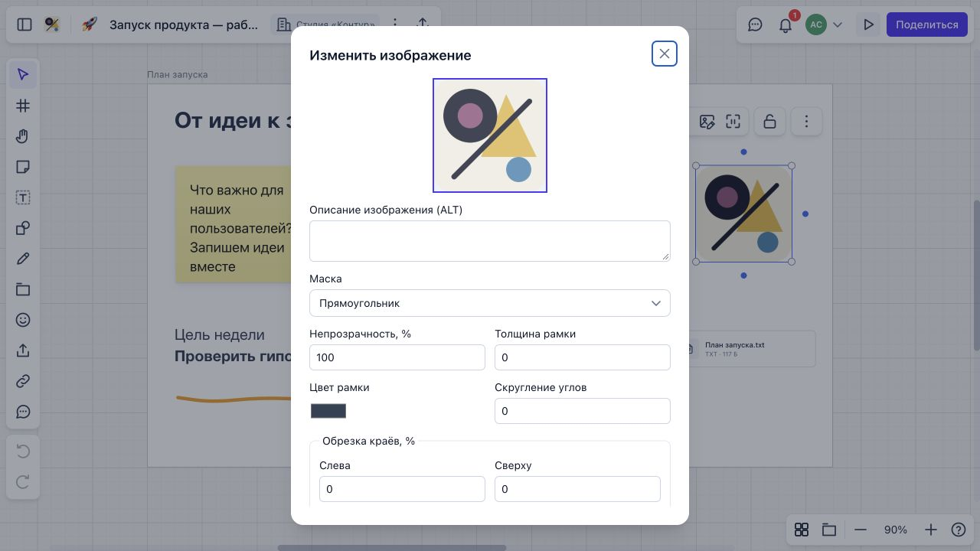Click the «Непрозрачность, %» field
The width and height of the screenshot is (980, 551).
(x=397, y=357)
